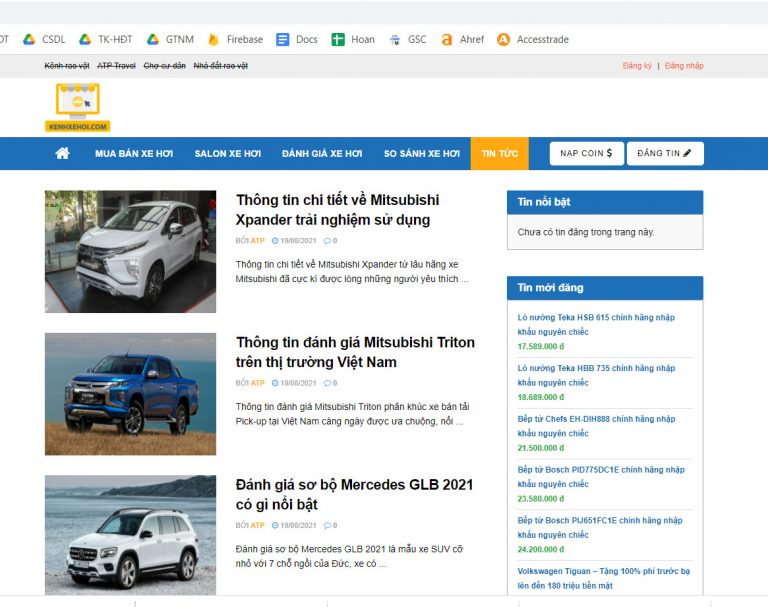Click the clock date icon of Xpander article

pyautogui.click(x=275, y=241)
